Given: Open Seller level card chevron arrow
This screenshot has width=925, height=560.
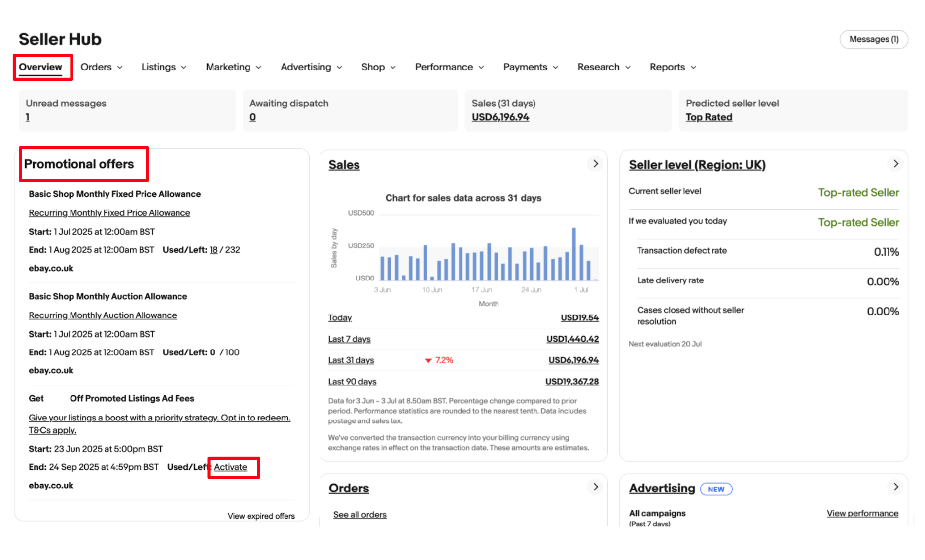Looking at the screenshot, I should tap(895, 164).
